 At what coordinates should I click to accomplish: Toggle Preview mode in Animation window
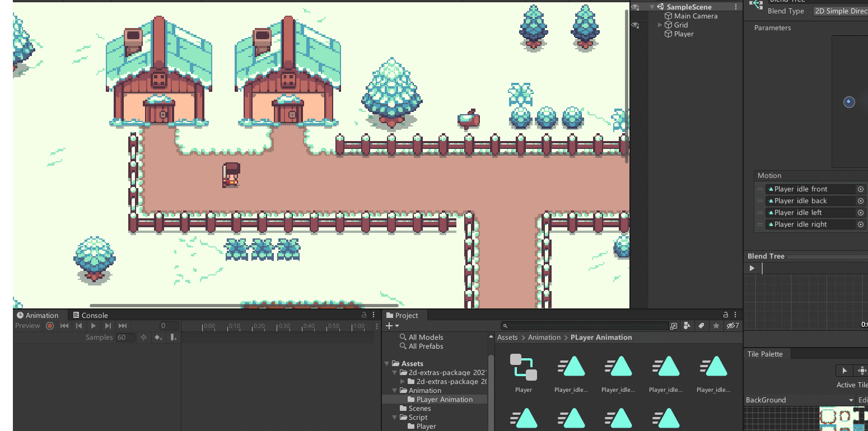27,326
